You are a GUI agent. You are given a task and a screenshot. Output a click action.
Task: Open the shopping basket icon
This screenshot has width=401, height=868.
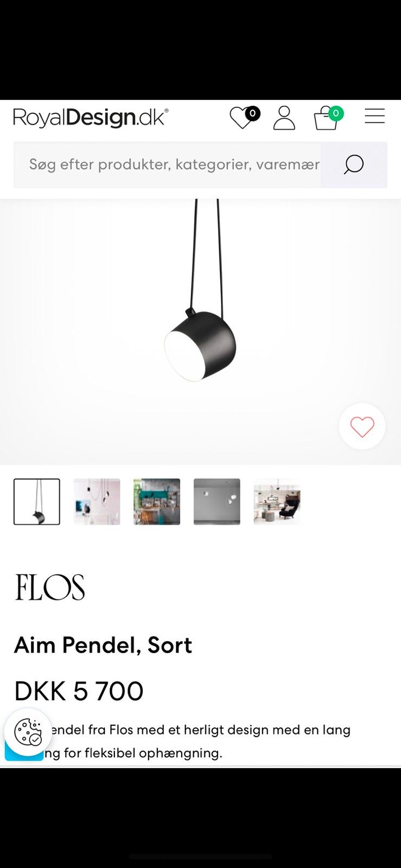point(326,118)
